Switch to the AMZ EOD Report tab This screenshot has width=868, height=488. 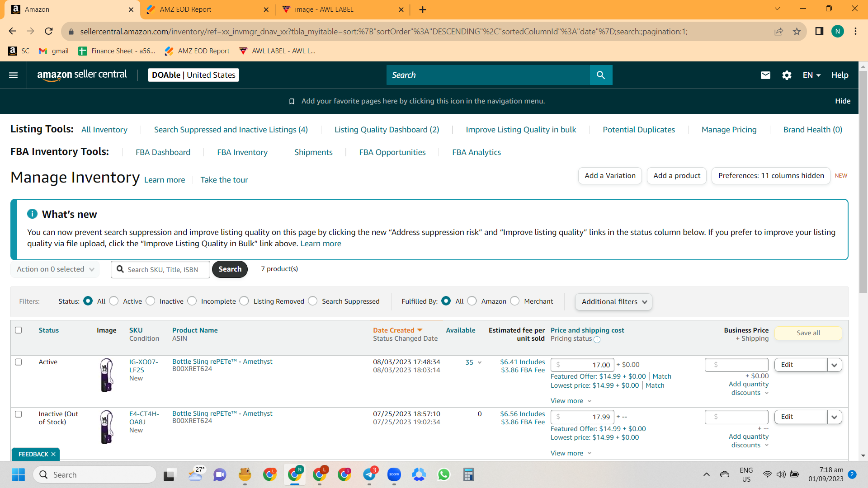208,9
